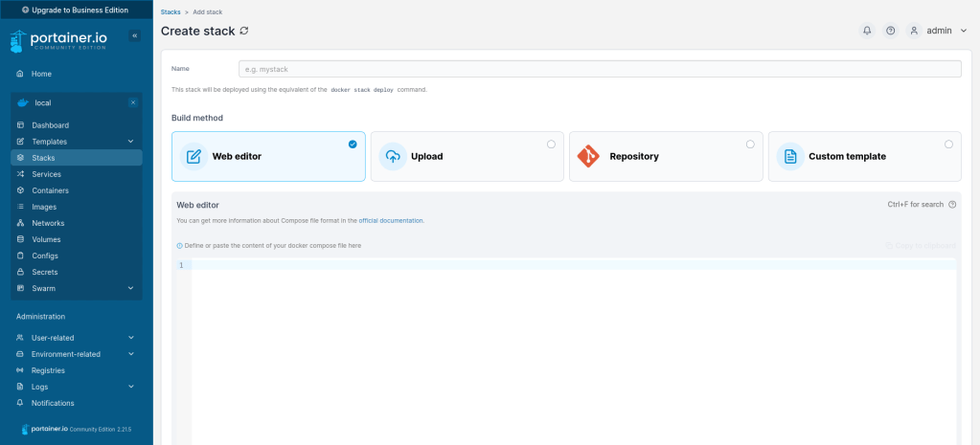Collapse the sidebar using the double-chevron icon

tap(134, 35)
